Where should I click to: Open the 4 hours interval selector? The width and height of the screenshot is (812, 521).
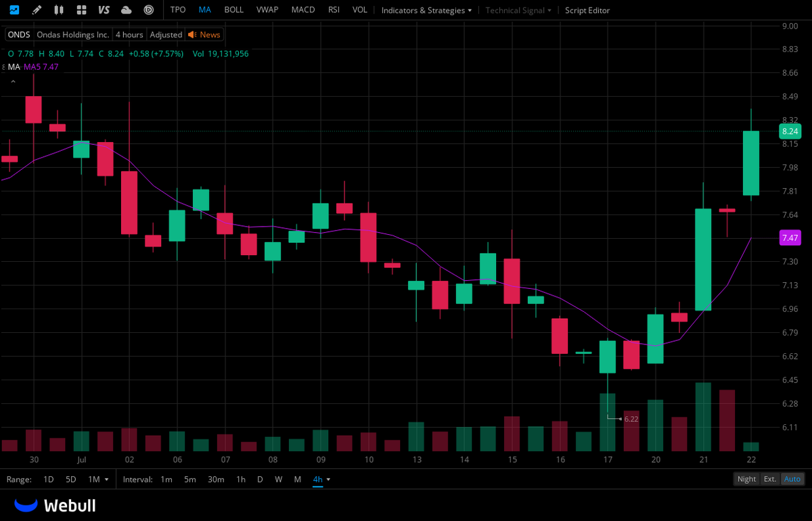click(x=129, y=35)
